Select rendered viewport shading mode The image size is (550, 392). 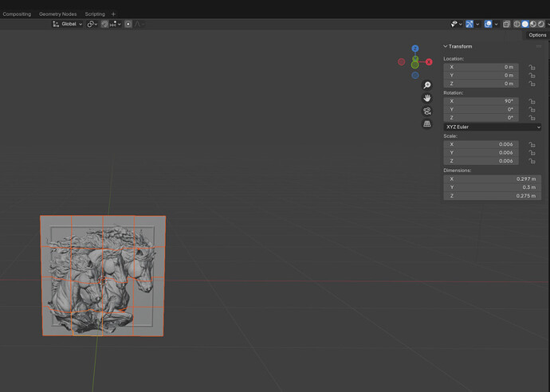point(542,24)
